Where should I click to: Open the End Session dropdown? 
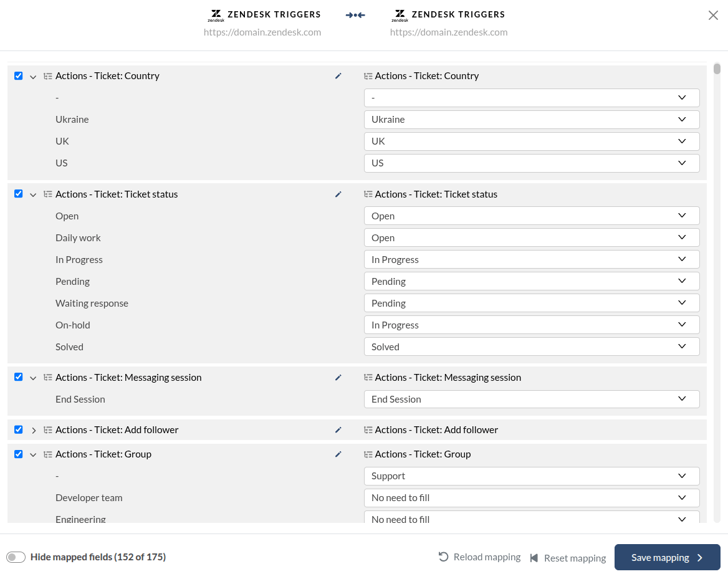coord(532,400)
